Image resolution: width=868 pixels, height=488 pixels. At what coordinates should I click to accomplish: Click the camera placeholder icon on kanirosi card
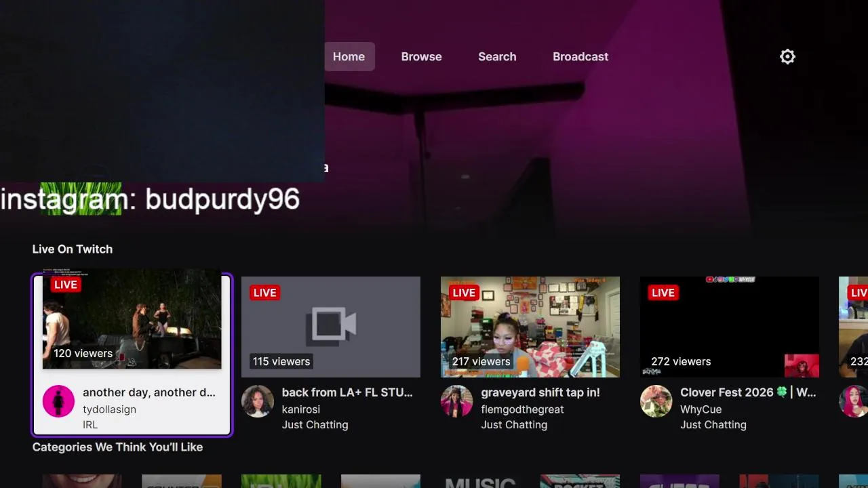pyautogui.click(x=331, y=326)
